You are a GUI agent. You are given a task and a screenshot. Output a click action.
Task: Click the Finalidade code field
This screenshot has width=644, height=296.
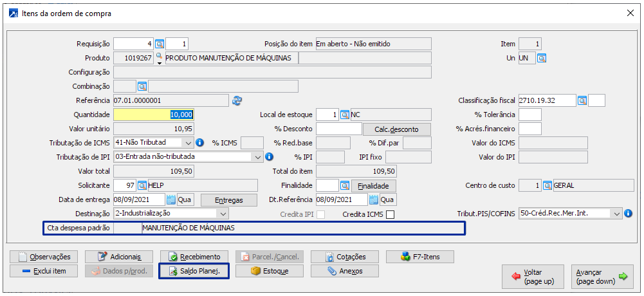[327, 185]
